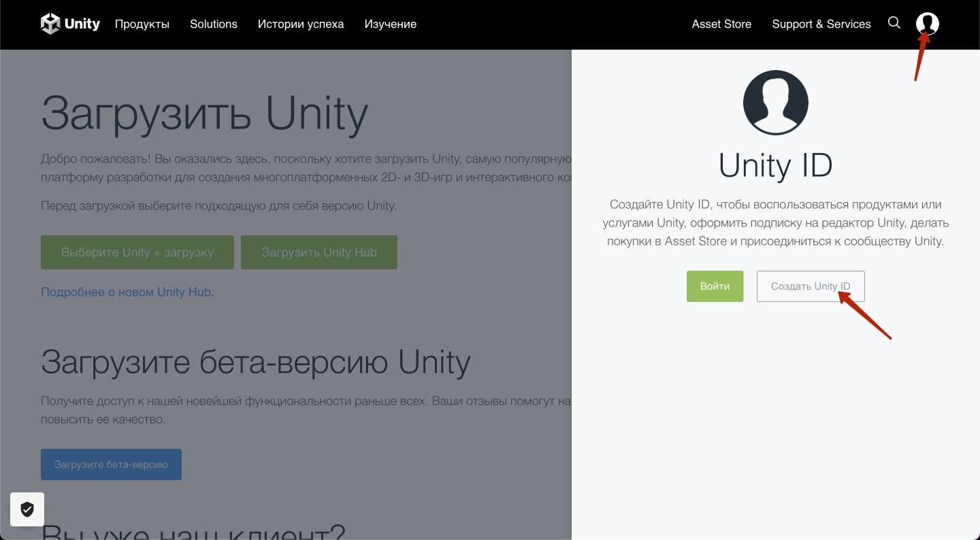The image size is (980, 540).
Task: Click the Создать Unity ID button
Action: click(x=811, y=286)
